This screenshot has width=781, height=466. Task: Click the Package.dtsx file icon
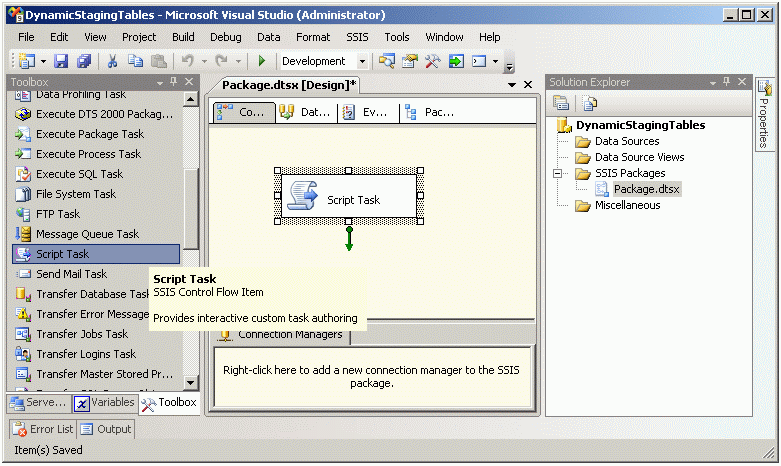click(602, 189)
